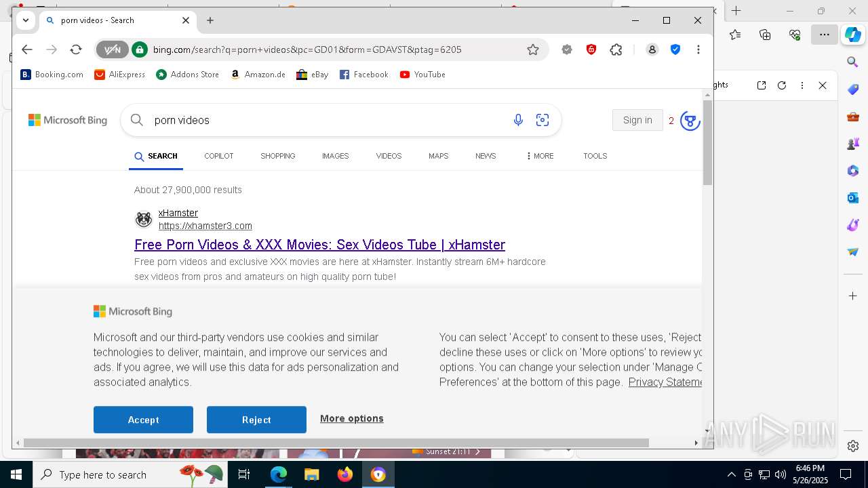This screenshot has width=868, height=488.
Task: Close the 'porn videos - Search' tab
Action: point(186,20)
